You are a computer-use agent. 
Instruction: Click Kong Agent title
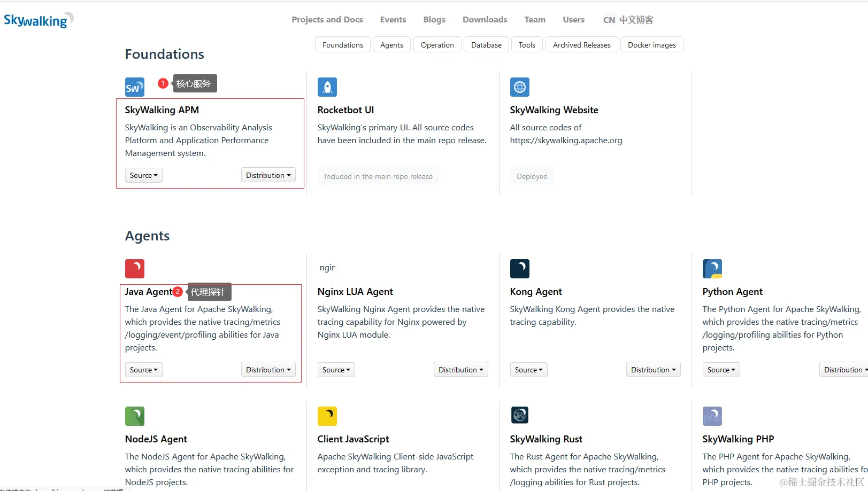(x=536, y=292)
